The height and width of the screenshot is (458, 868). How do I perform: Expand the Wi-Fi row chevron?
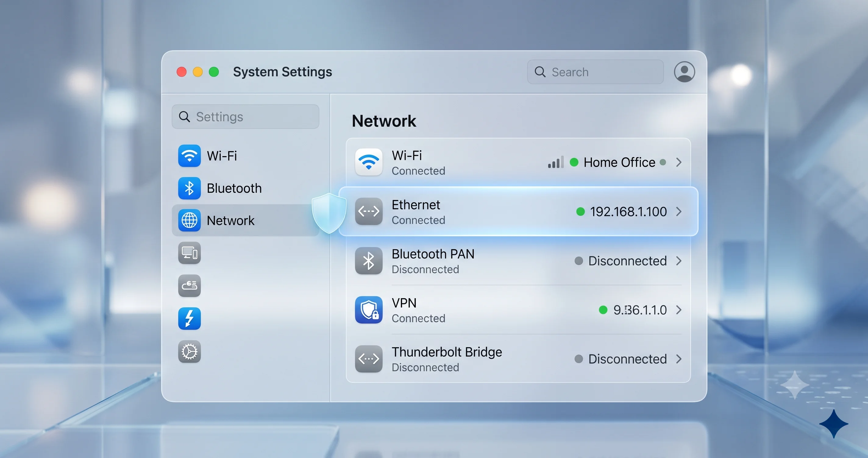(x=679, y=162)
